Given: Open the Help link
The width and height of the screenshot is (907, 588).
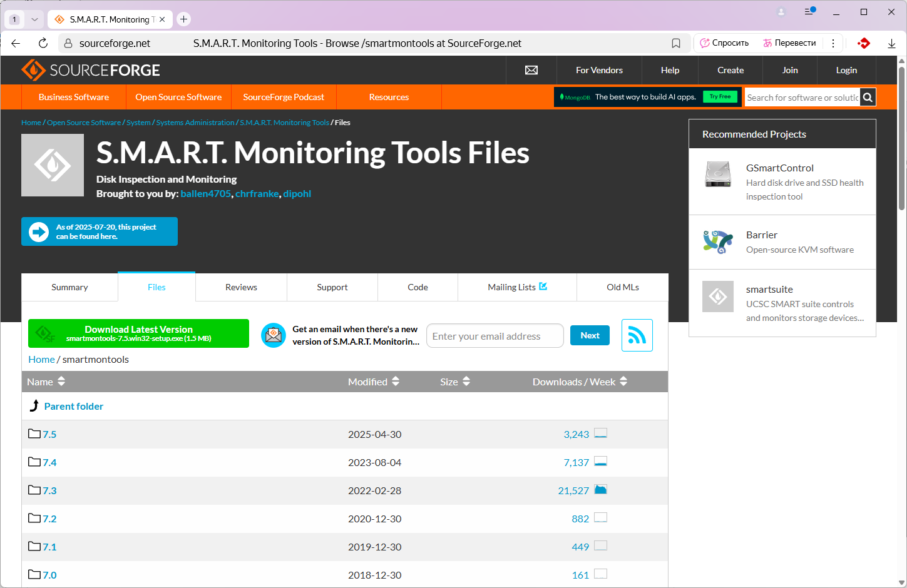Looking at the screenshot, I should (x=670, y=70).
